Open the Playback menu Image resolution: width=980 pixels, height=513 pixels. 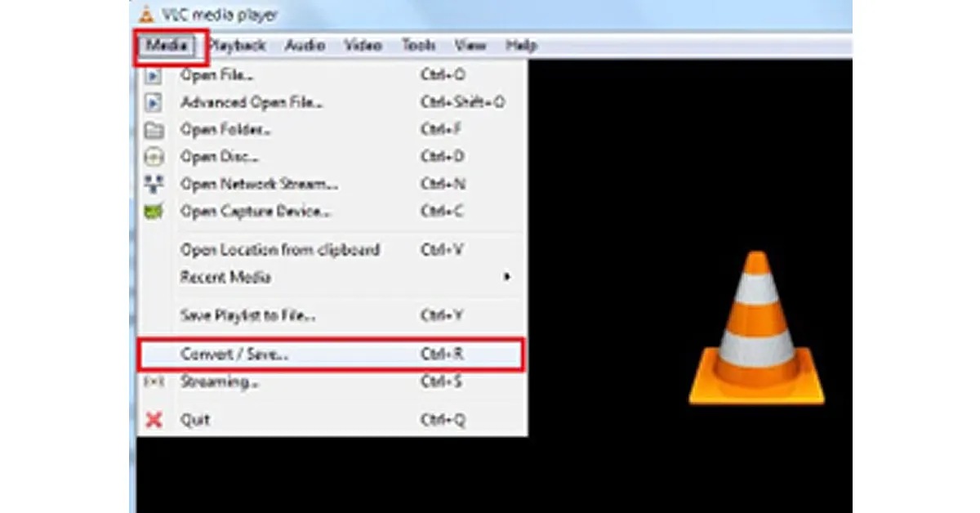(x=238, y=46)
